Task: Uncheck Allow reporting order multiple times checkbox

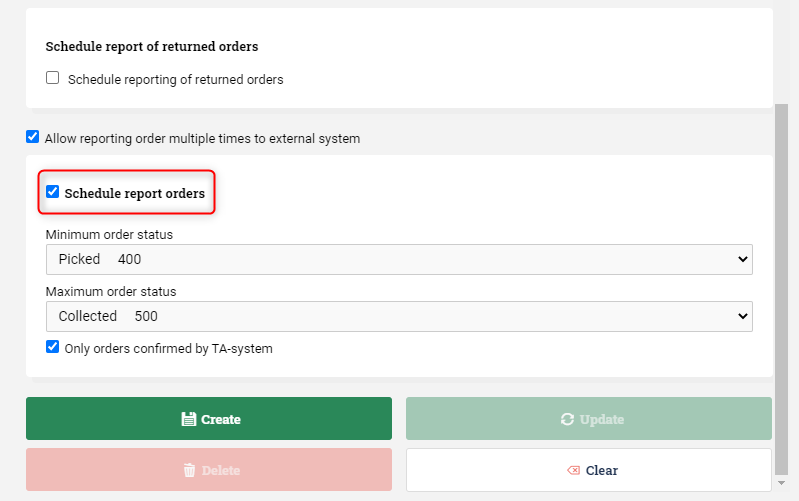Action: pyautogui.click(x=33, y=137)
